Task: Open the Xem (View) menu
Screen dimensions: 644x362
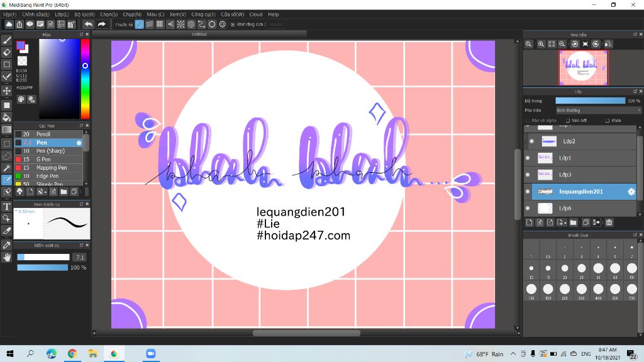Action: pyautogui.click(x=178, y=14)
